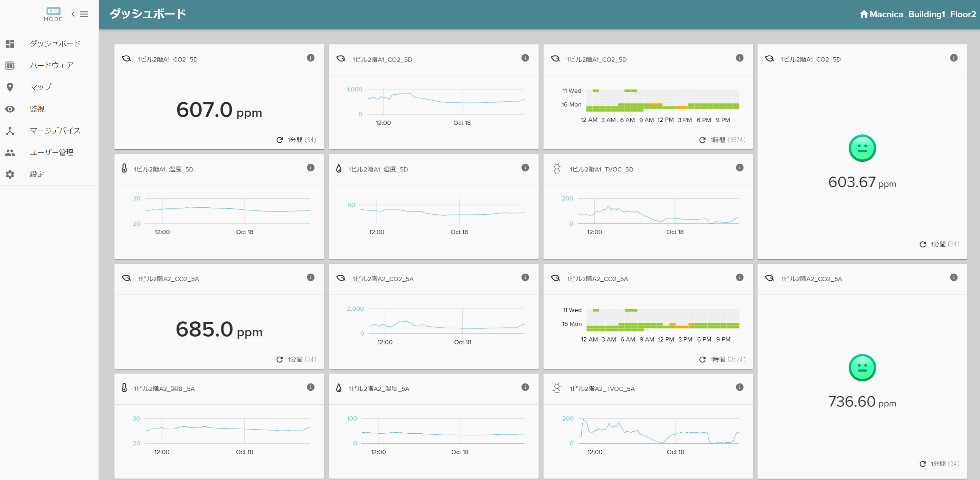Screen dimensions: 980x480
Task: Click the A2_湿度_5A humidity chart
Action: pos(436,435)
